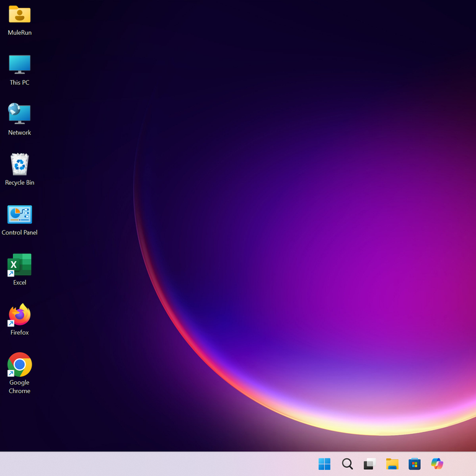This screenshot has width=476, height=476.
Task: Select the MuleRun user folder icon
Action: 19,14
